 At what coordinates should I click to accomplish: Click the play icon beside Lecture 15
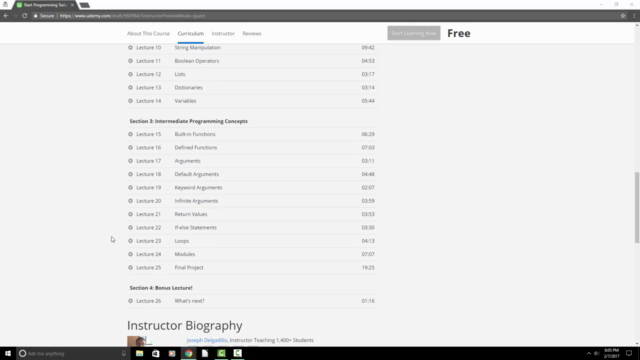click(130, 134)
